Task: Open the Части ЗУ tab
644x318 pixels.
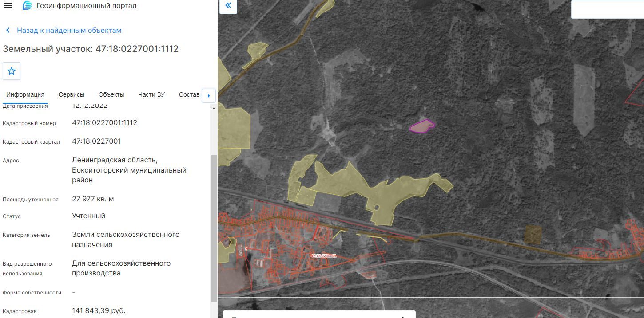Action: (x=151, y=94)
